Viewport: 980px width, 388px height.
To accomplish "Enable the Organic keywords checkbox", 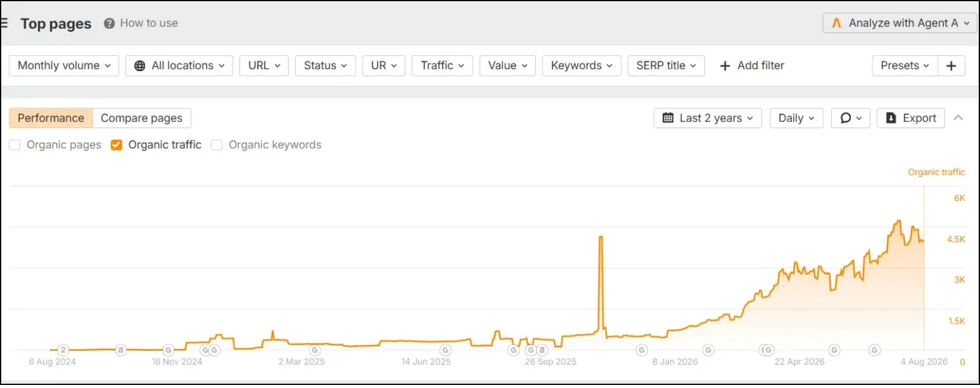I will (x=216, y=145).
